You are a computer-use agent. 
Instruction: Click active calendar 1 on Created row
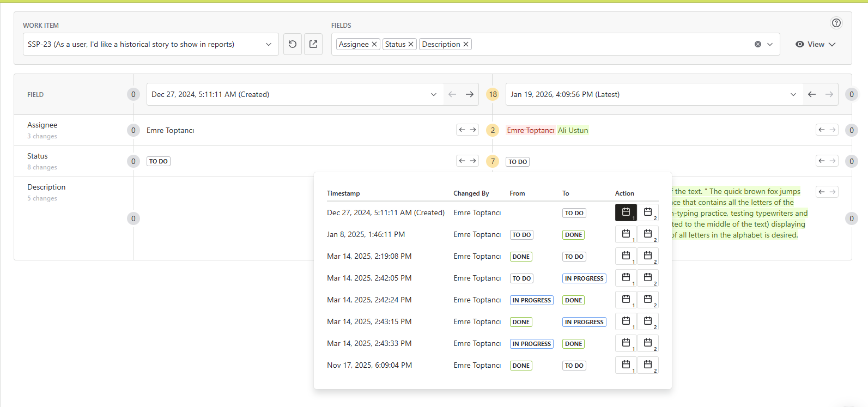(x=626, y=212)
